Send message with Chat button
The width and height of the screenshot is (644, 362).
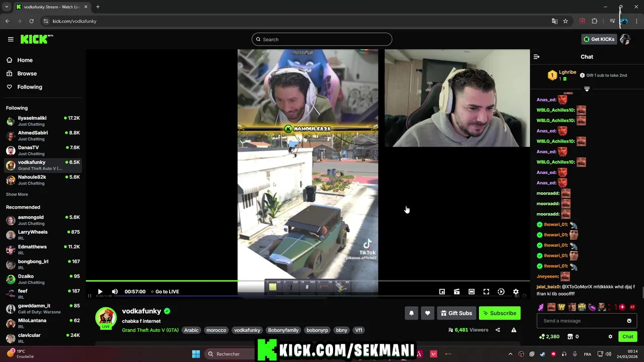628,336
